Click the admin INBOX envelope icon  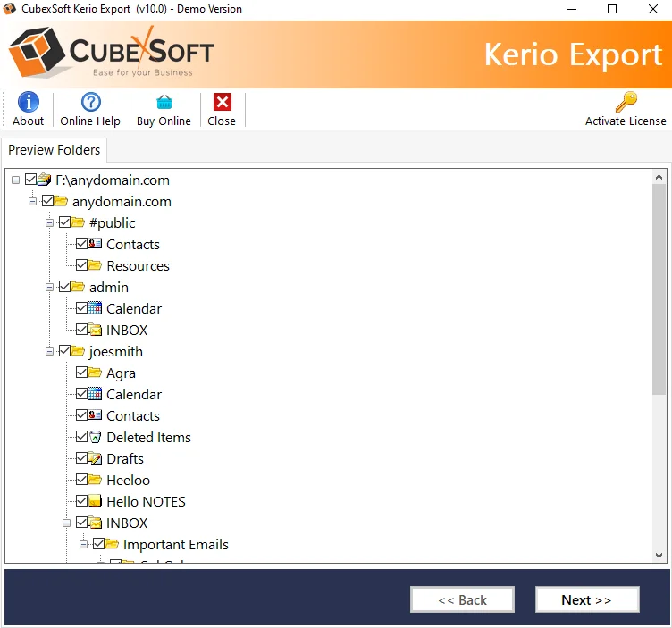tap(95, 329)
